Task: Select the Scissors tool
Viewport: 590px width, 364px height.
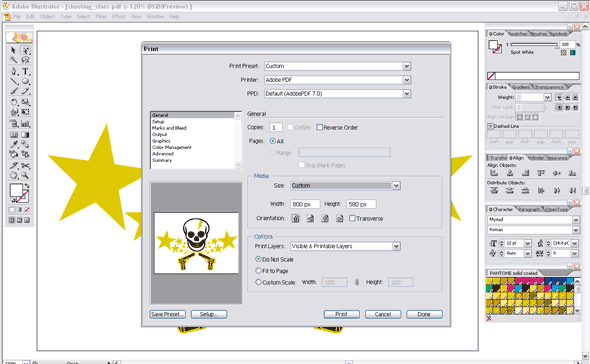Action: coord(25,166)
